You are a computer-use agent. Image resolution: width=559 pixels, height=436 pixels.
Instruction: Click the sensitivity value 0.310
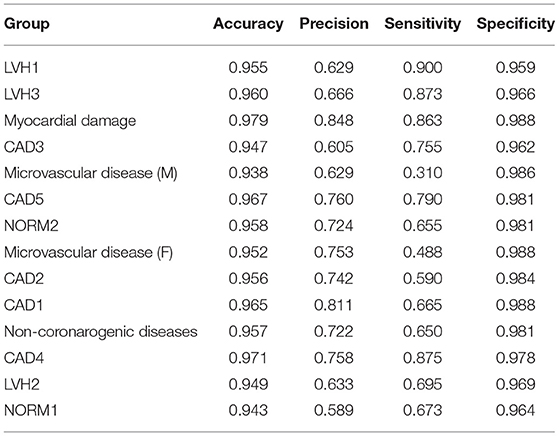click(x=422, y=173)
